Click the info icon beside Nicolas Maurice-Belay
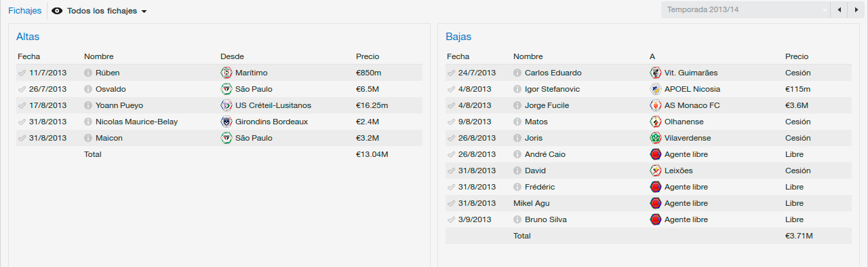 88,122
